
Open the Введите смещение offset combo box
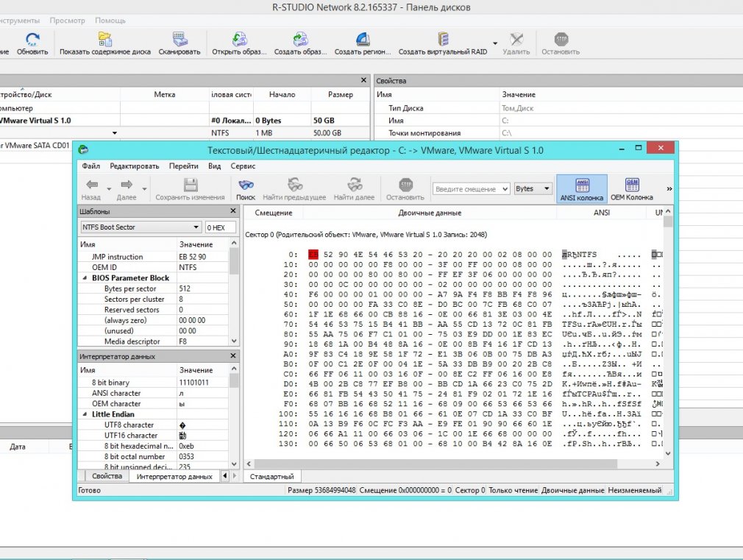(471, 188)
